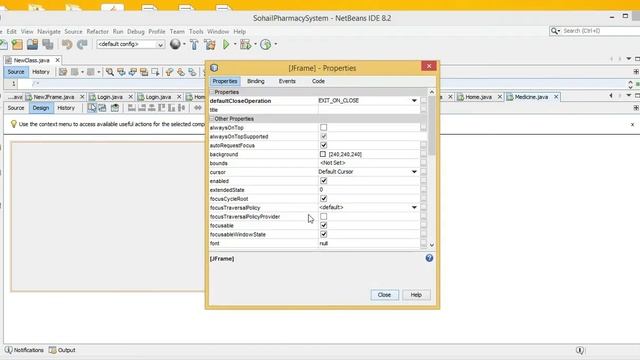This screenshot has width=640, height=360.
Task: Click the properties list scroll-down arrow
Action: [x=432, y=245]
